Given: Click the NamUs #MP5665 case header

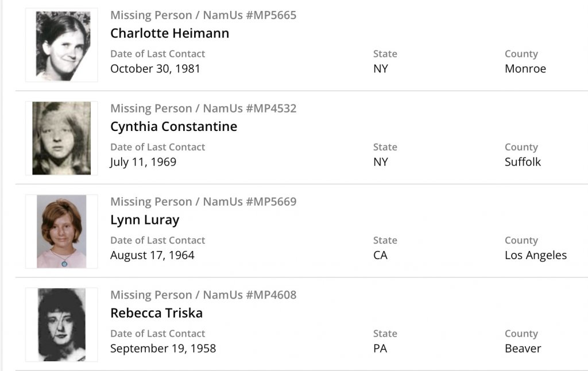Looking at the screenshot, I should coord(203,16).
